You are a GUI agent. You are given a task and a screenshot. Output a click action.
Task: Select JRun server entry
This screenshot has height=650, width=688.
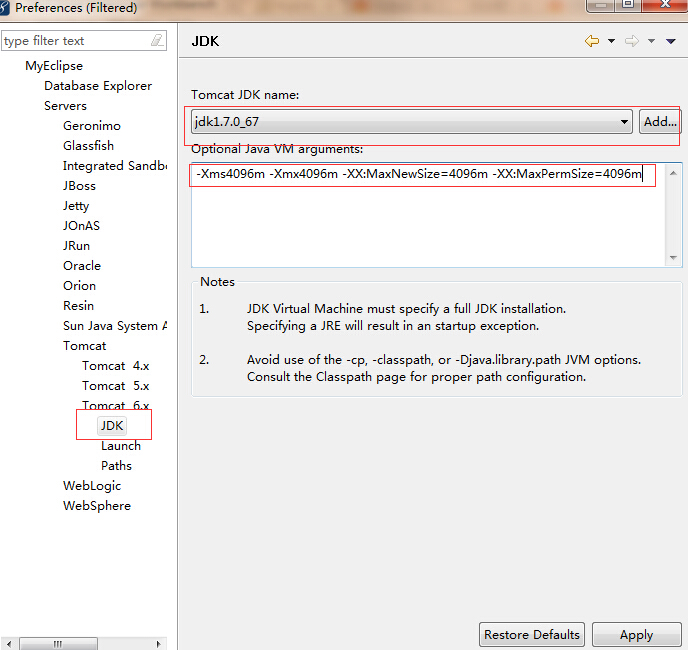click(76, 246)
